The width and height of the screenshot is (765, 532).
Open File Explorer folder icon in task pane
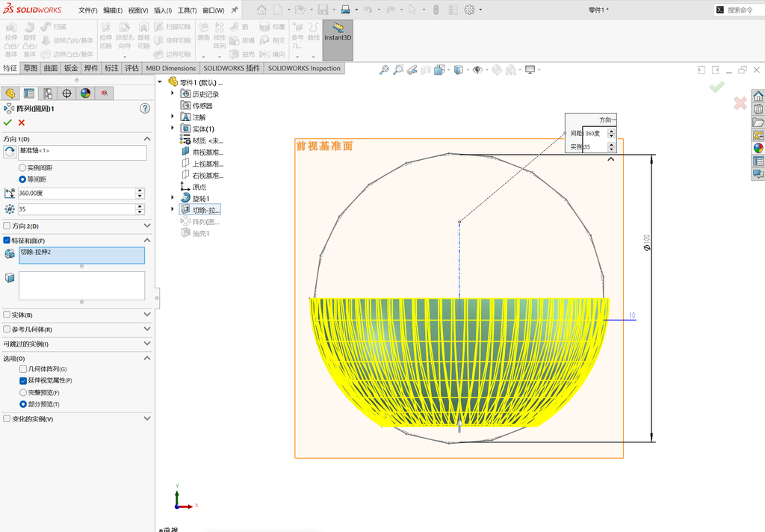pos(758,122)
